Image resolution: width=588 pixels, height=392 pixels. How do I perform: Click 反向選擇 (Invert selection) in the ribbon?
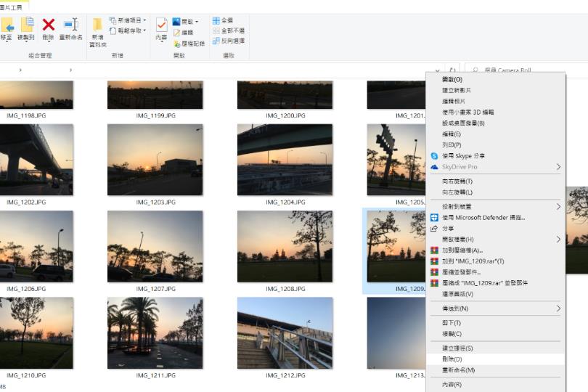click(229, 41)
